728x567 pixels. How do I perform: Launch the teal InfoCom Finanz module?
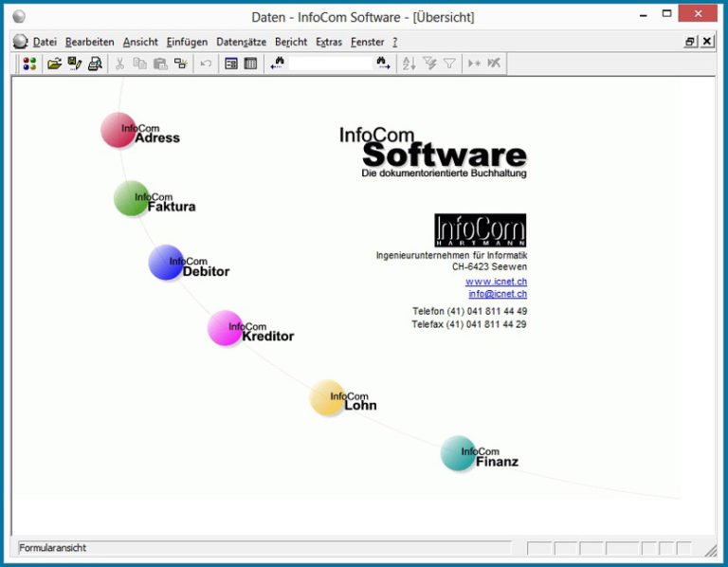coord(458,453)
